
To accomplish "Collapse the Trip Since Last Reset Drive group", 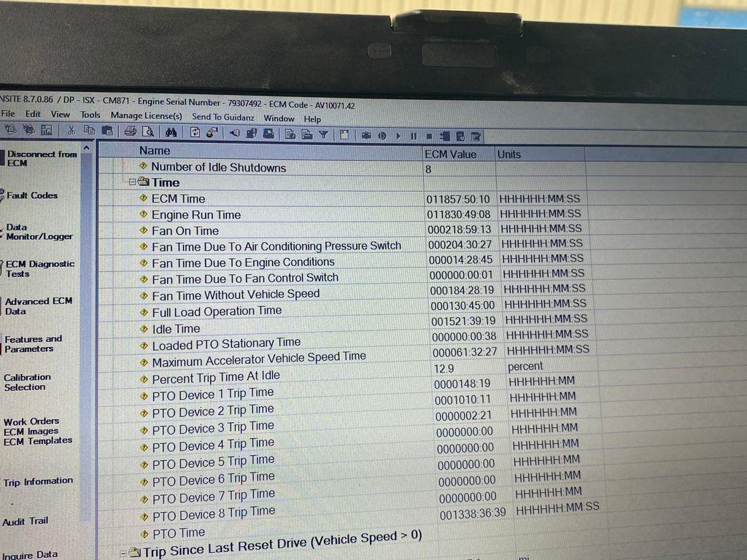I will [123, 553].
